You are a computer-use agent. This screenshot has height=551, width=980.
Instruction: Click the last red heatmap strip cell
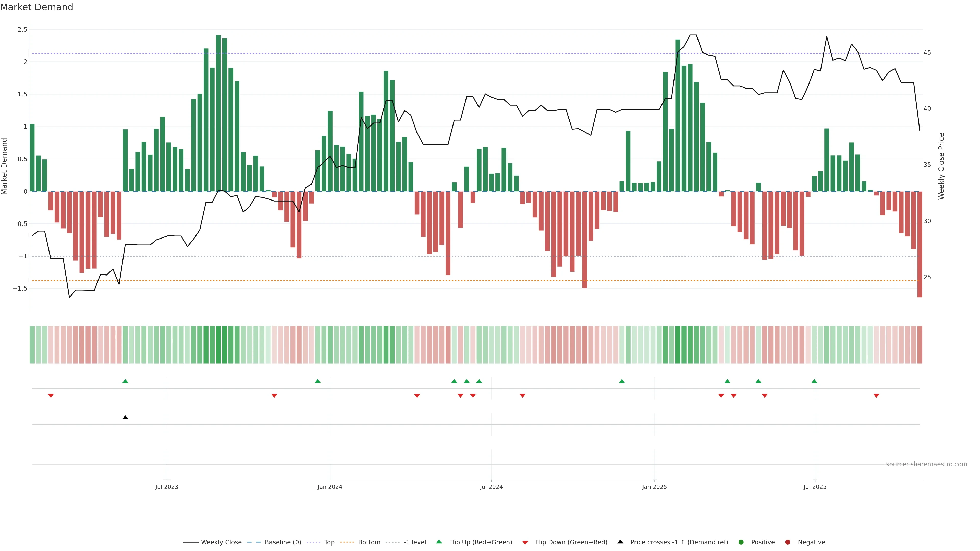click(920, 345)
